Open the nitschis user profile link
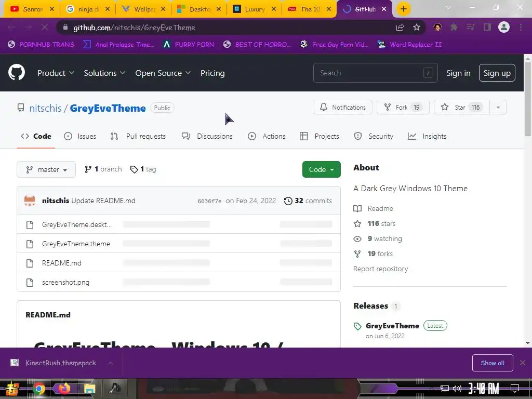Screen dimensions: 532x399 coord(45,108)
